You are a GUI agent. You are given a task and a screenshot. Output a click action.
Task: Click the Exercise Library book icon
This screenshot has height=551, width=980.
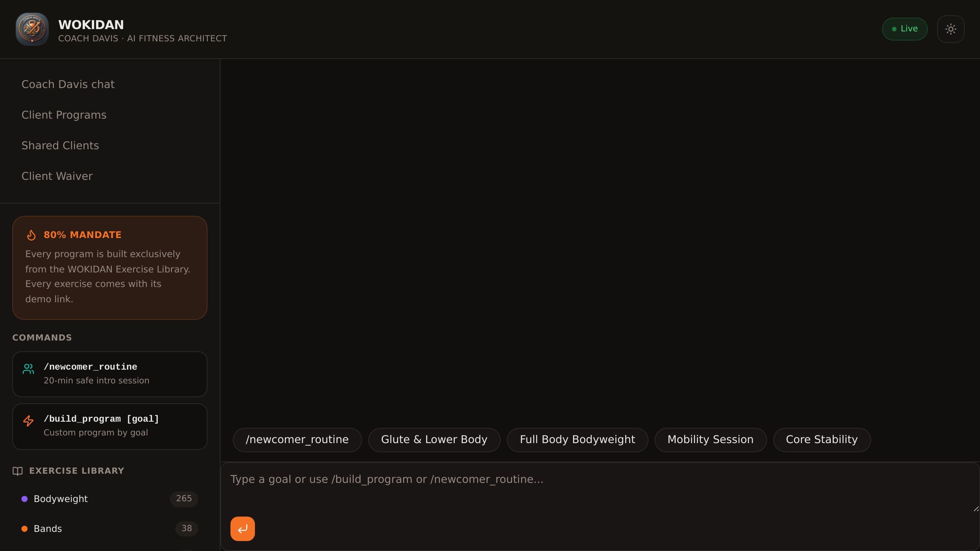(18, 471)
